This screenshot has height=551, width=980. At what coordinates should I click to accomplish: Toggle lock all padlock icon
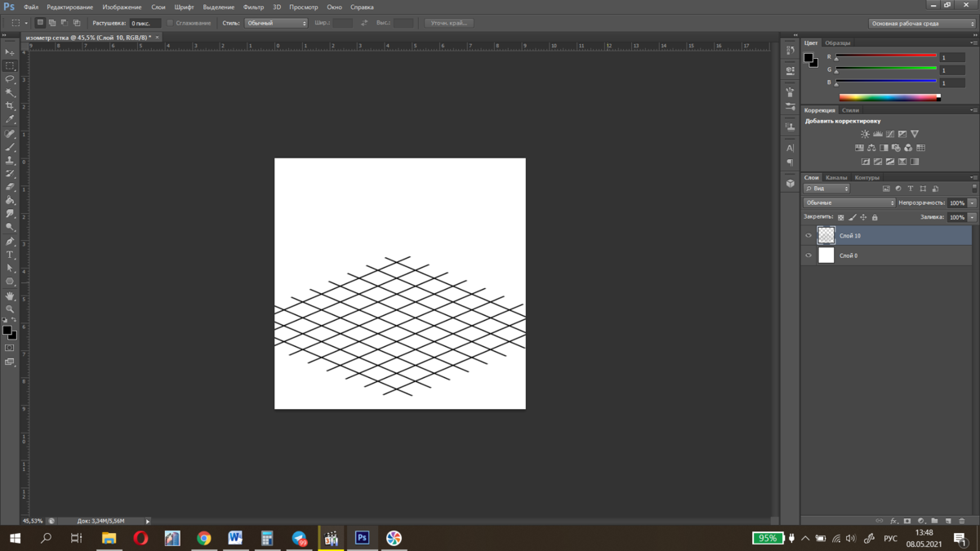pos(875,218)
